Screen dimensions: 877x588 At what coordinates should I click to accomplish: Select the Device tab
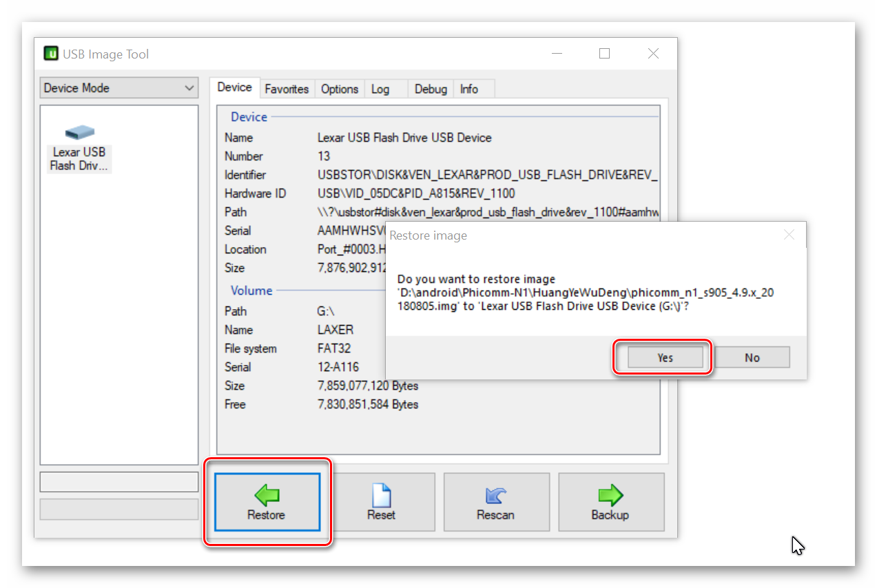pos(234,87)
